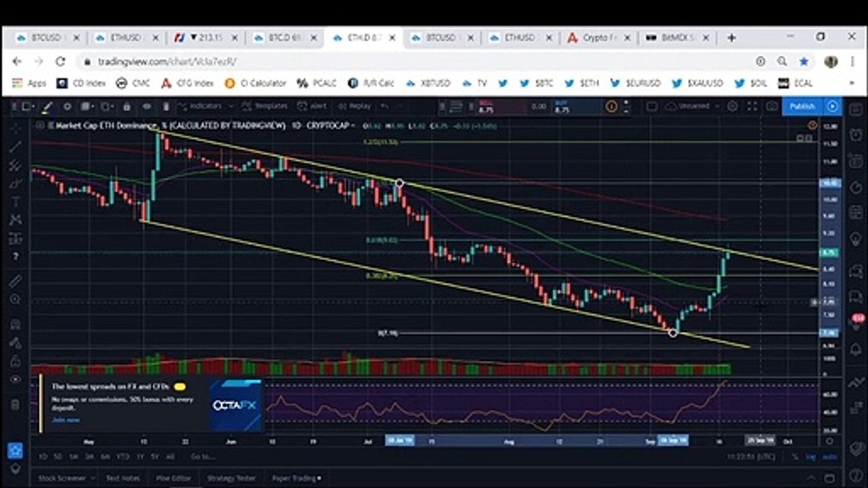Open the Indicators menu
Image resolution: width=868 pixels, height=488 pixels.
point(201,106)
